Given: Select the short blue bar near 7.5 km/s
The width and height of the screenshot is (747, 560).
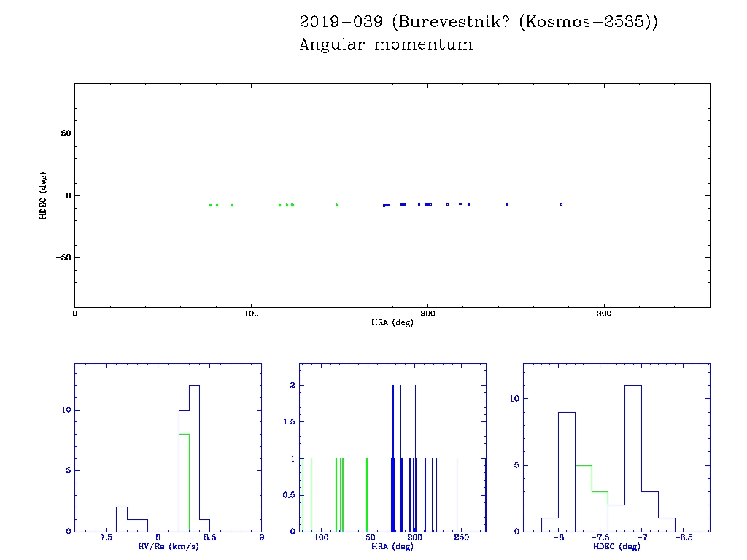Looking at the screenshot, I should tap(121, 518).
